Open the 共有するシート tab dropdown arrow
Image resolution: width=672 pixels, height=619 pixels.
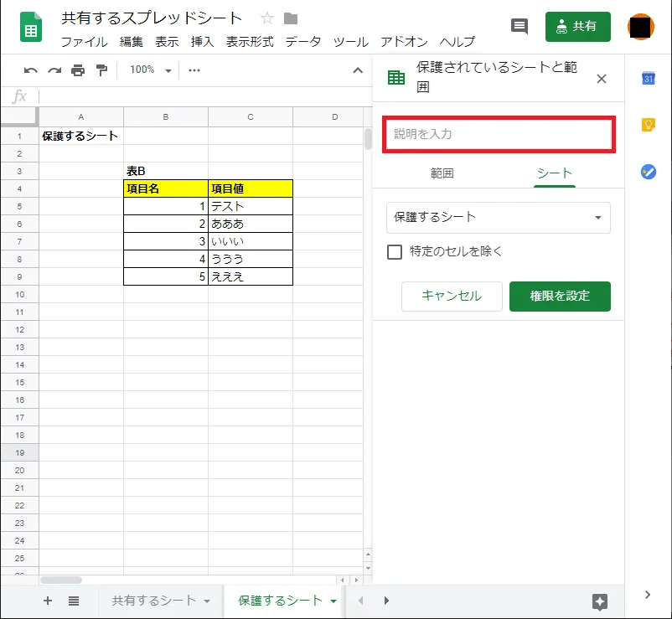click(207, 601)
